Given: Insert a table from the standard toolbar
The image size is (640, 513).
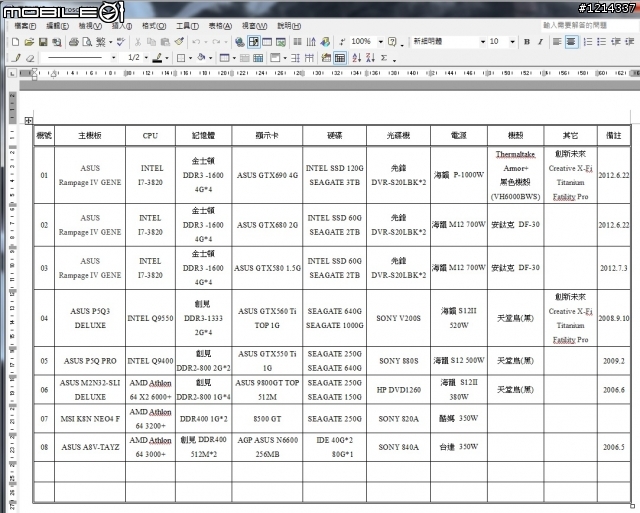Looking at the screenshot, I should point(267,42).
